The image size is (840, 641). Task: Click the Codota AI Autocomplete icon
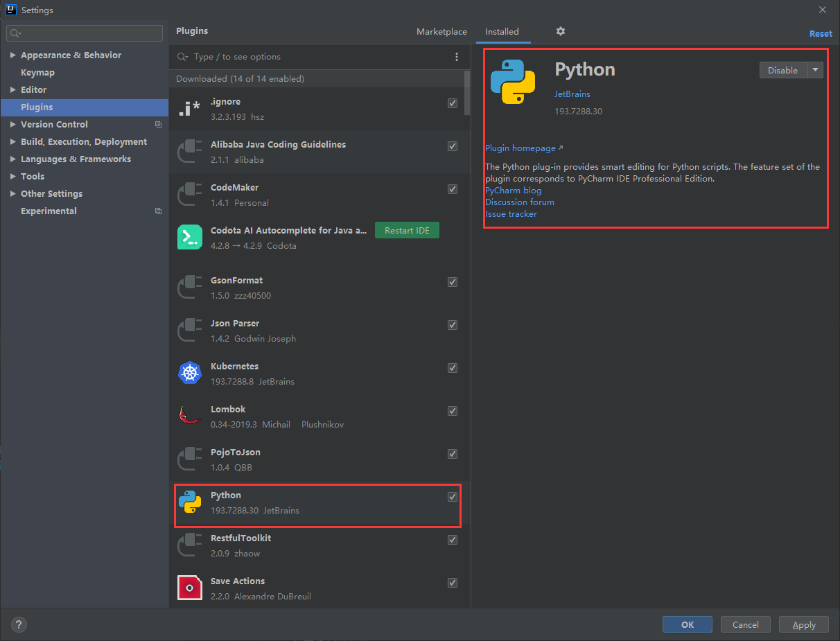pyautogui.click(x=190, y=238)
